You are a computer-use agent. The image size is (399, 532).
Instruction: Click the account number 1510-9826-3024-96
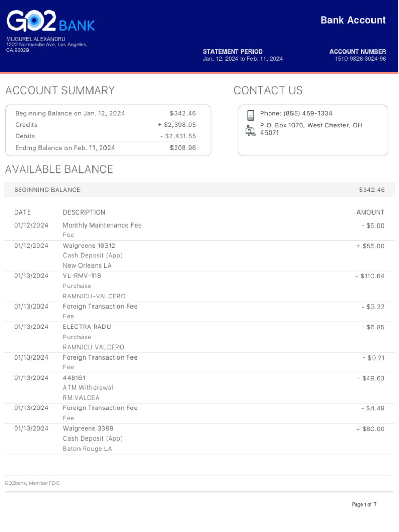pos(360,59)
